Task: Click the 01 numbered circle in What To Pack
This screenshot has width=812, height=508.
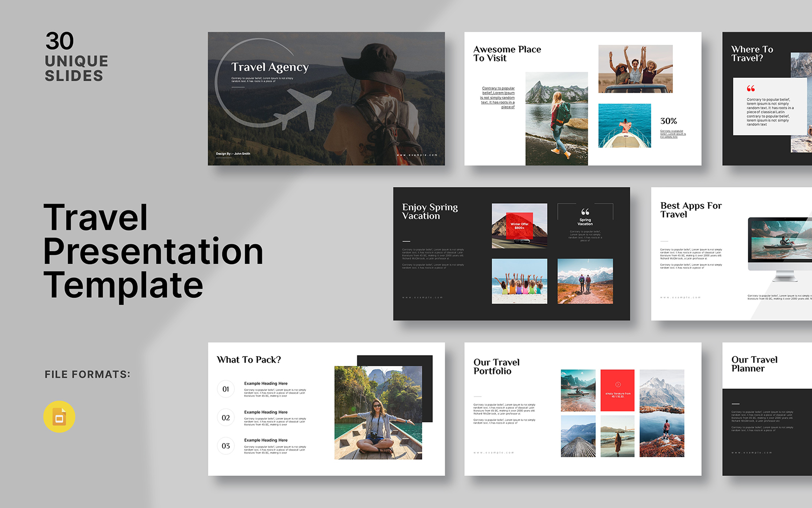Action: [226, 389]
